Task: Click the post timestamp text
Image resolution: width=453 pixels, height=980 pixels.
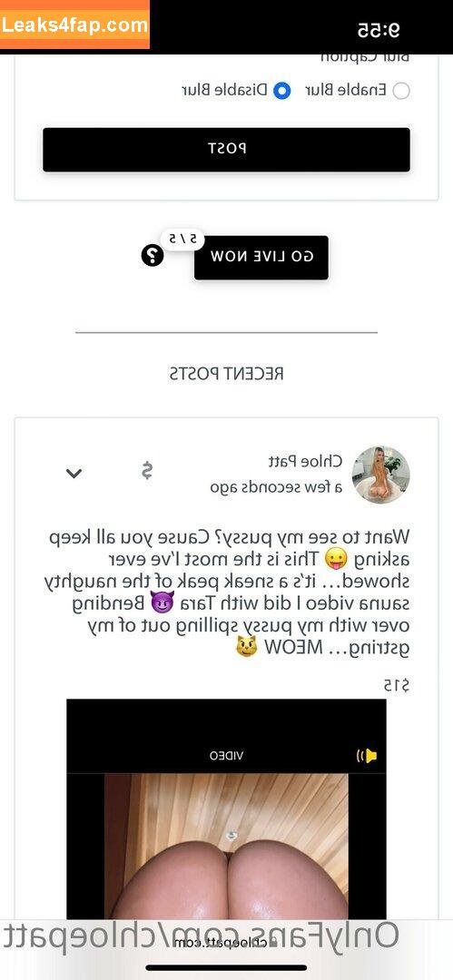Action: [277, 487]
